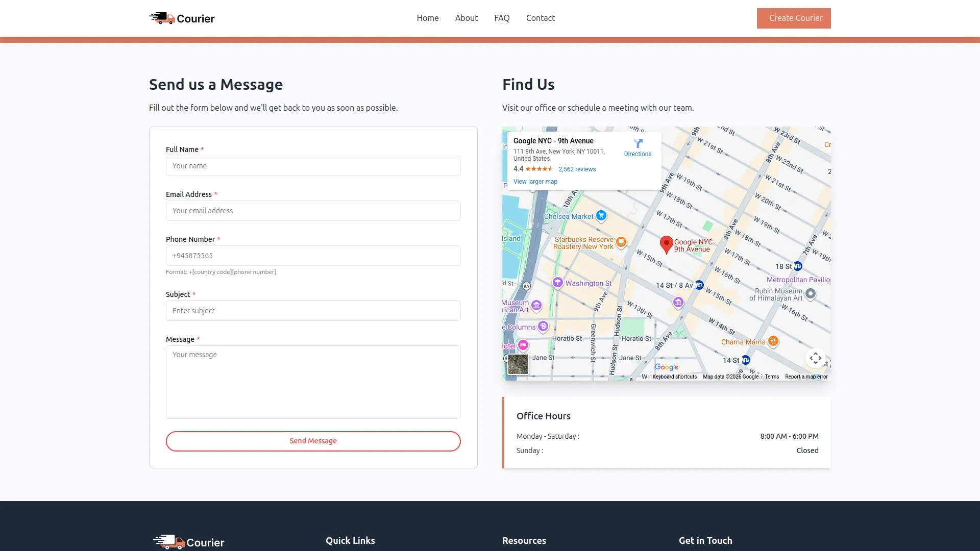Screen dimensions: 980x551
Task: Click Starbucks Reserve Roastery coffee marker
Action: tap(621, 242)
